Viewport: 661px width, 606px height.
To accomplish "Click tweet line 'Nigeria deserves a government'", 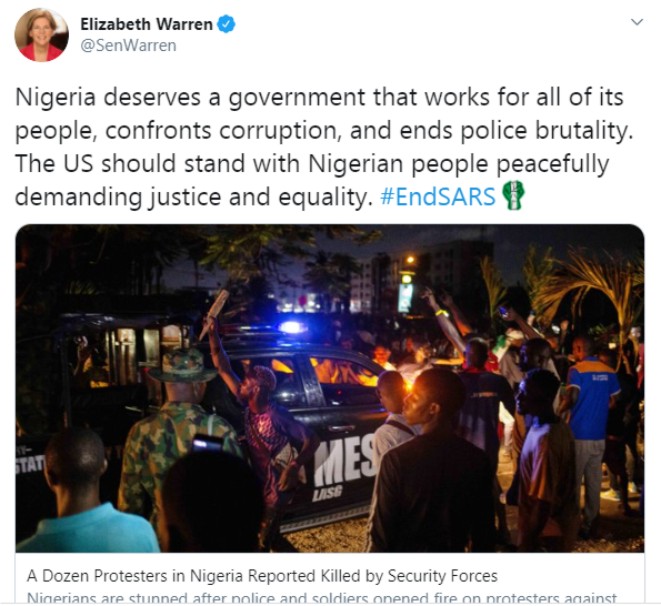I will tap(319, 97).
